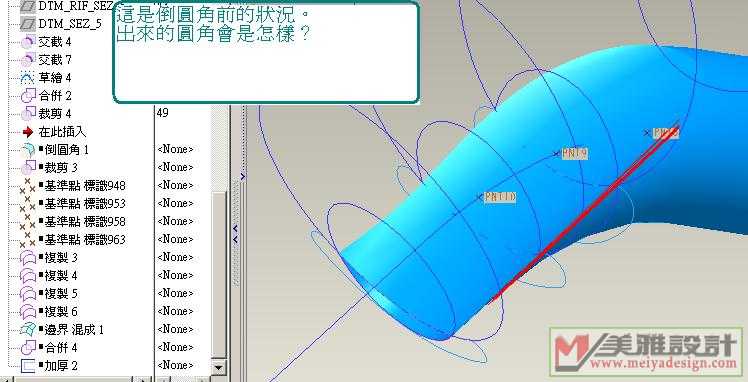748x382 pixels.
Task: Select the 交截 7 feature icon
Action: click(x=28, y=60)
